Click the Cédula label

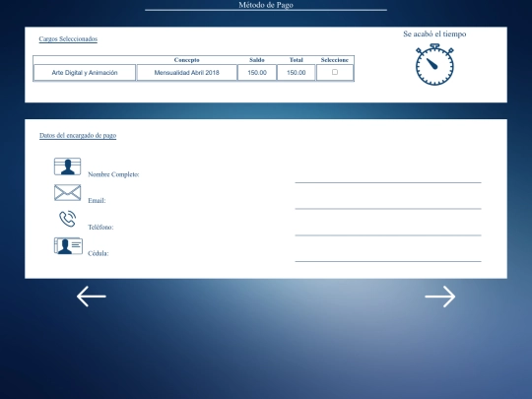pyautogui.click(x=99, y=253)
